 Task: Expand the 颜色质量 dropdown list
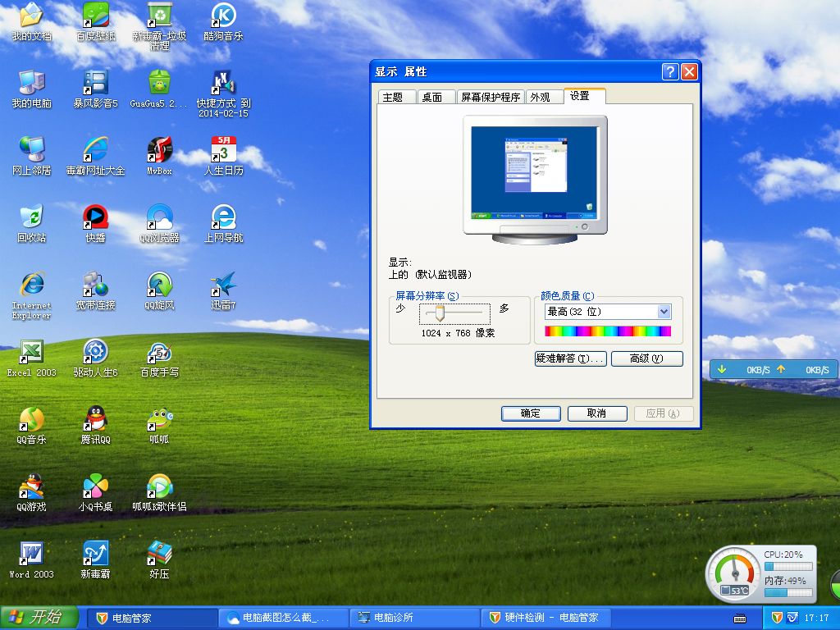pyautogui.click(x=664, y=312)
